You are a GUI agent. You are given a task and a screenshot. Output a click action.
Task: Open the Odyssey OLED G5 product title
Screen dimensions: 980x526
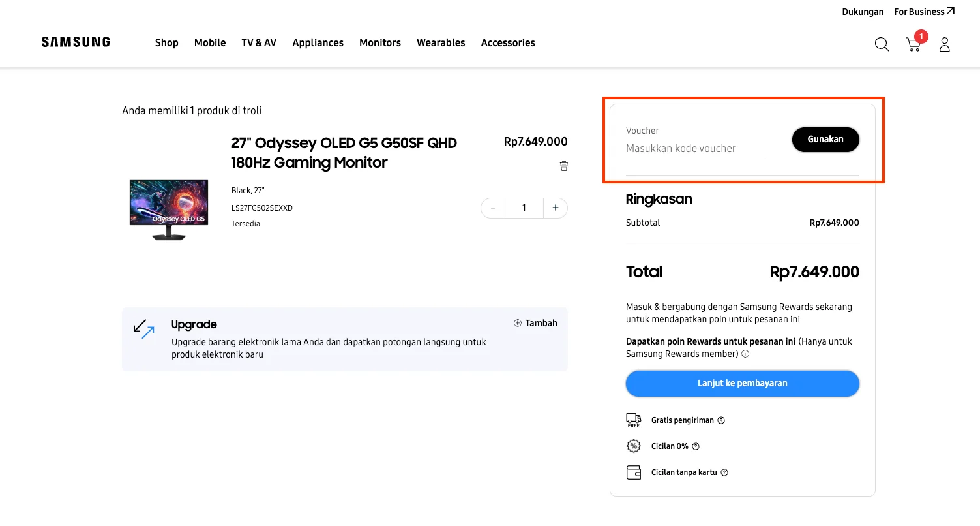(344, 153)
